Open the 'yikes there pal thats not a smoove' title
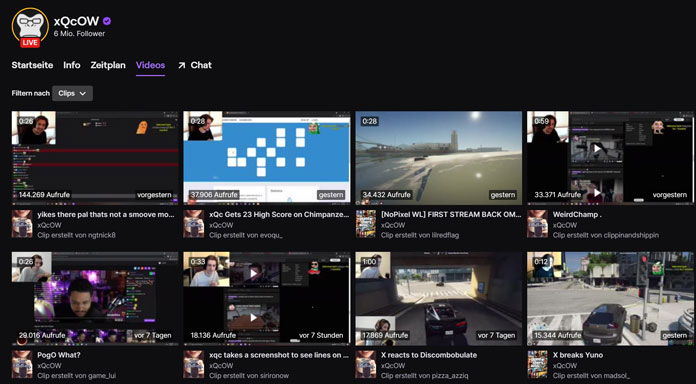 [106, 214]
